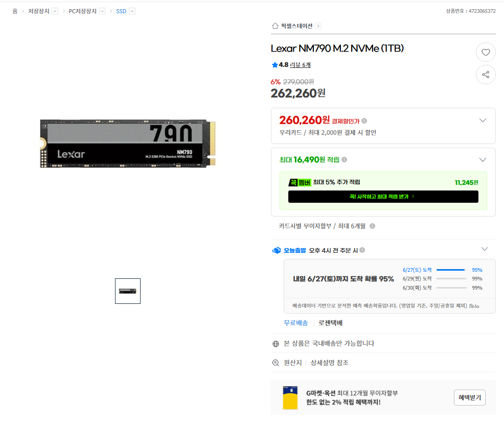Viewport: 504px width, 429px height.
Task: Open 저장장치 category breadcrumb link
Action: [x=38, y=11]
